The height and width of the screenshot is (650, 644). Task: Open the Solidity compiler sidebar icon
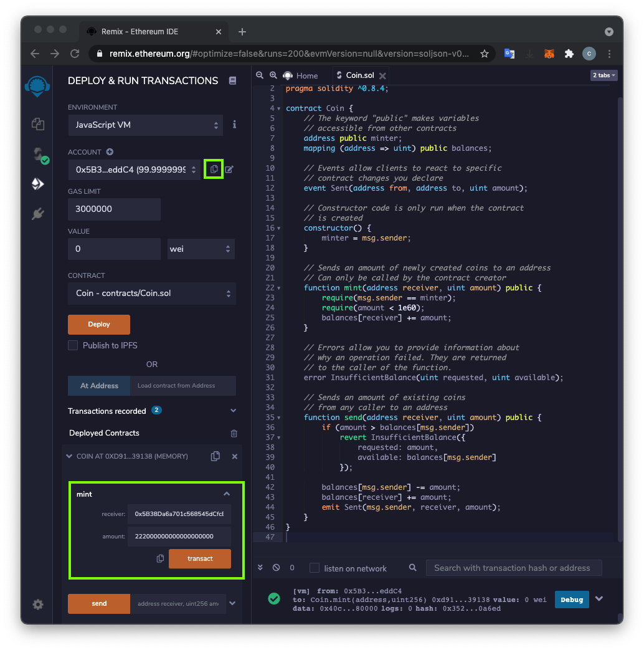tap(40, 155)
